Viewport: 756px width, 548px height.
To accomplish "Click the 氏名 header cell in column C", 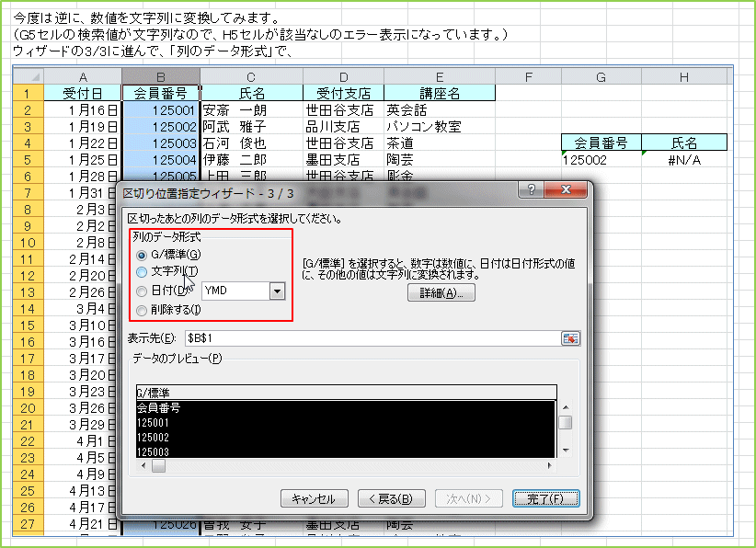I will (x=251, y=93).
